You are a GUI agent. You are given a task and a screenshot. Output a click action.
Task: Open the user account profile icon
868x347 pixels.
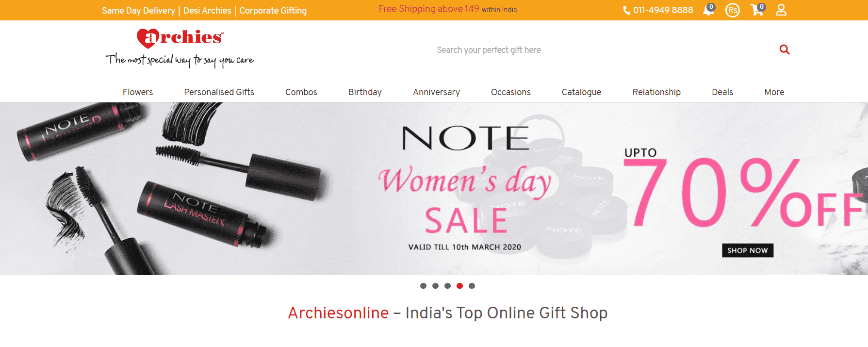[x=781, y=10]
